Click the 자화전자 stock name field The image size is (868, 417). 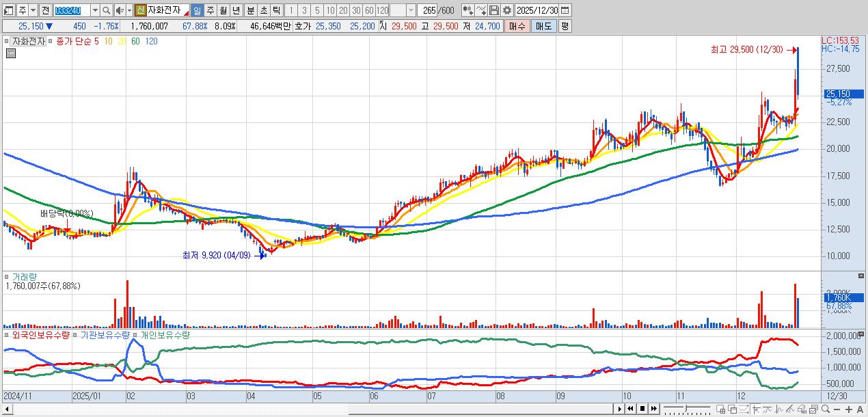tap(167, 10)
